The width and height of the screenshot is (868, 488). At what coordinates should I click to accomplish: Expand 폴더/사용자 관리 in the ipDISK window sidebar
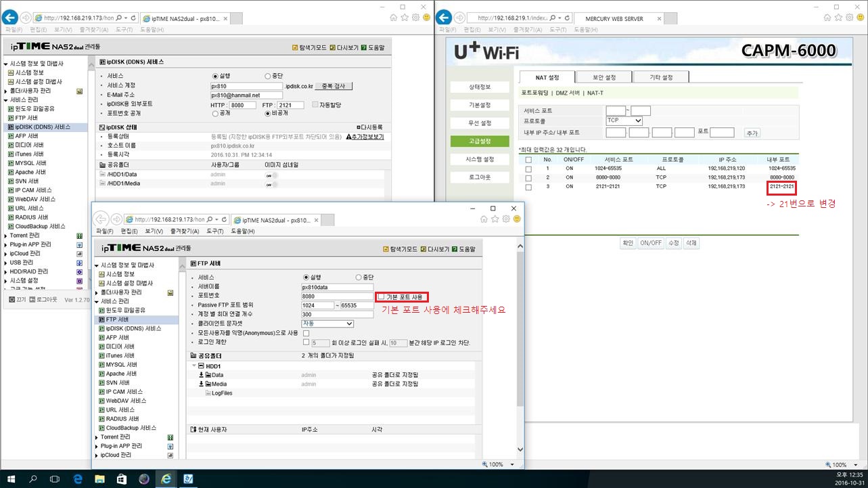pyautogui.click(x=5, y=91)
